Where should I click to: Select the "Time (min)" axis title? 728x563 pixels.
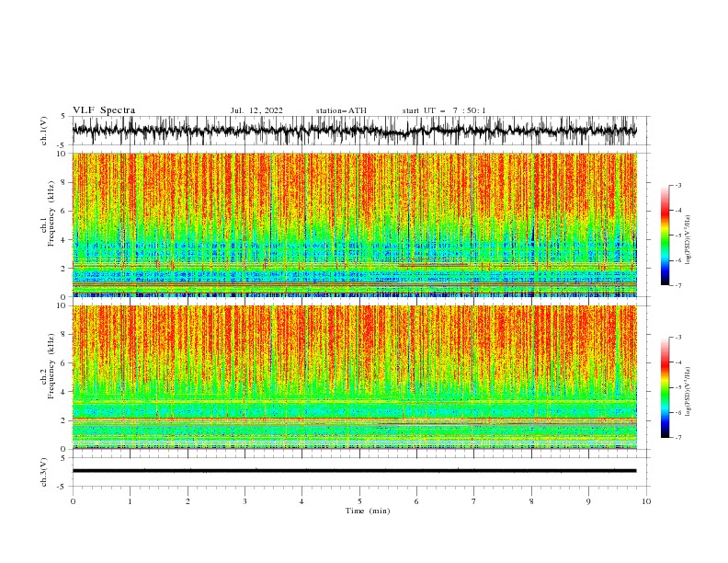tap(368, 511)
